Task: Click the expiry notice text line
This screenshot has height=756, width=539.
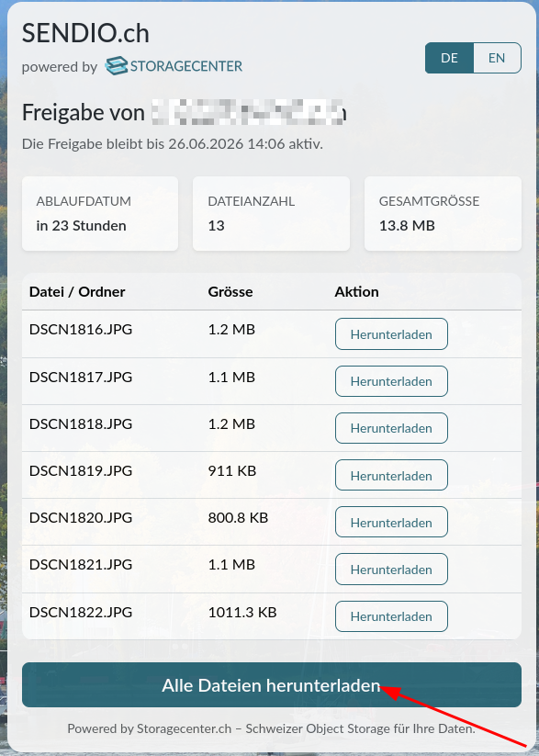Action: [172, 143]
